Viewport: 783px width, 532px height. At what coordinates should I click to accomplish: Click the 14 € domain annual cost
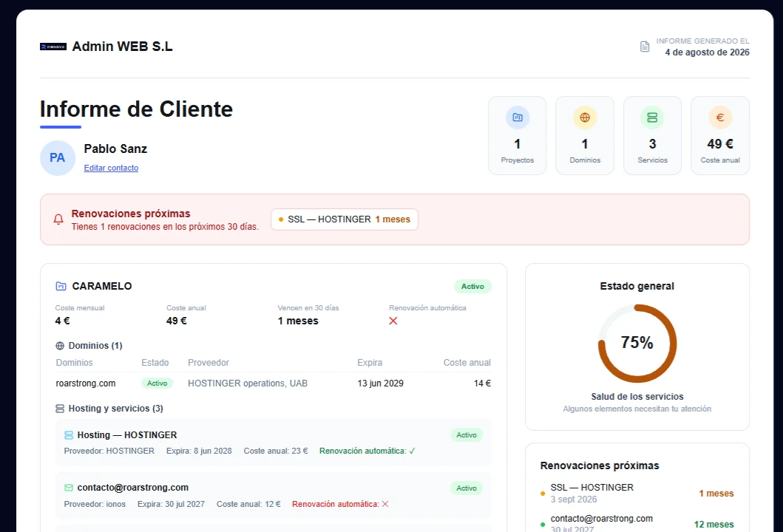[482, 383]
